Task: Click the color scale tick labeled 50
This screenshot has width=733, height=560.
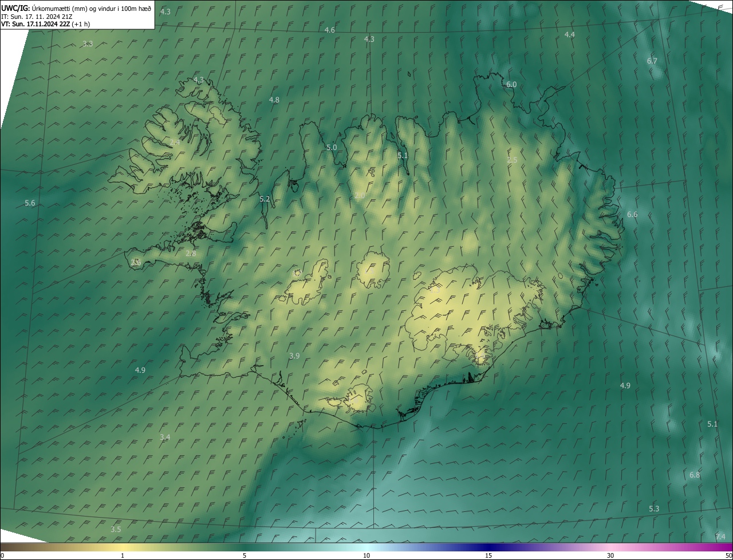Action: point(728,556)
